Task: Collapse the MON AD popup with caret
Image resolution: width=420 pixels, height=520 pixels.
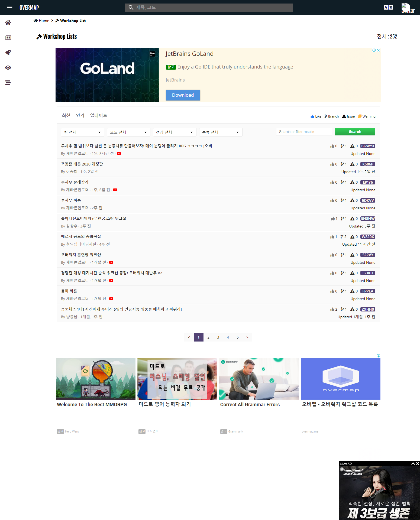Action: [413, 464]
